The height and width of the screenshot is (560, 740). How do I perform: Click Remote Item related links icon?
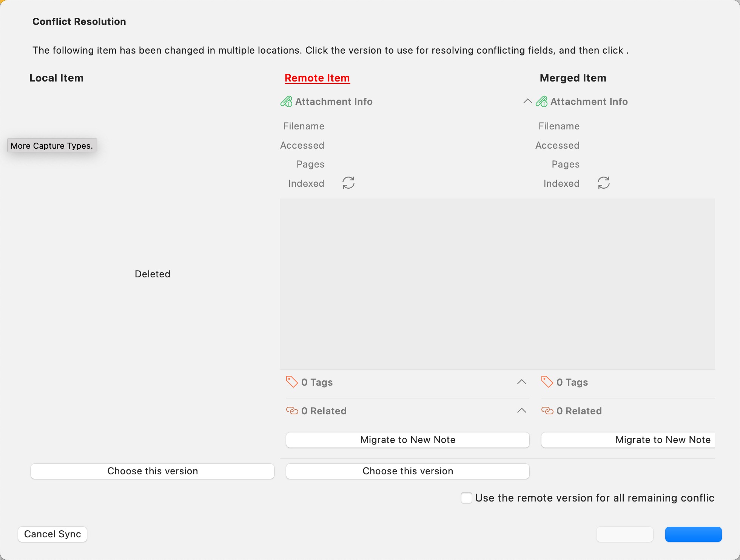292,411
